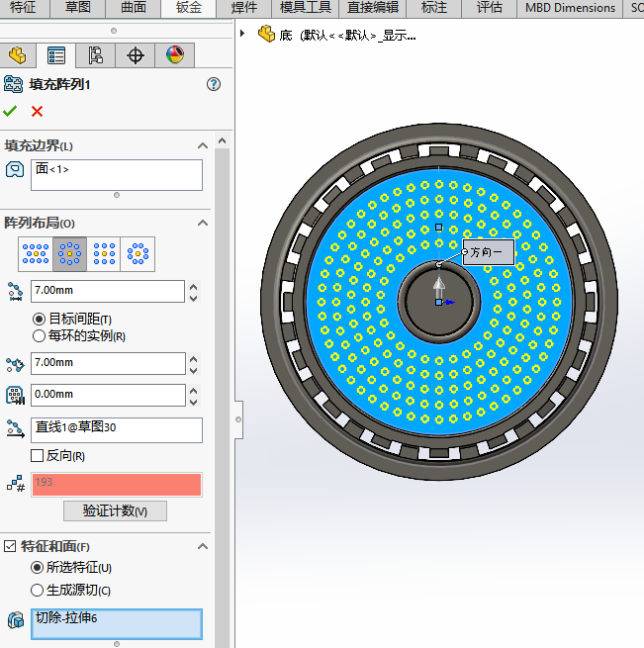Click the 底 part name in viewport
This screenshot has width=644, height=648.
pos(286,36)
